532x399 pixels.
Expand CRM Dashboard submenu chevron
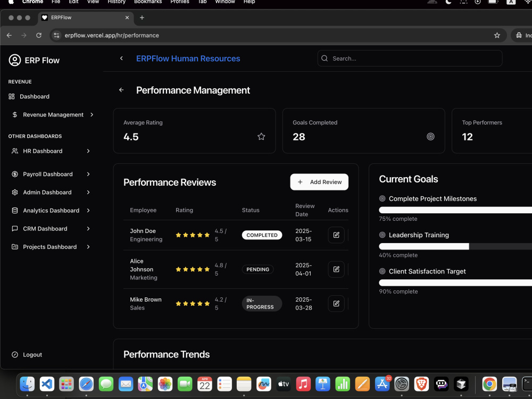88,229
